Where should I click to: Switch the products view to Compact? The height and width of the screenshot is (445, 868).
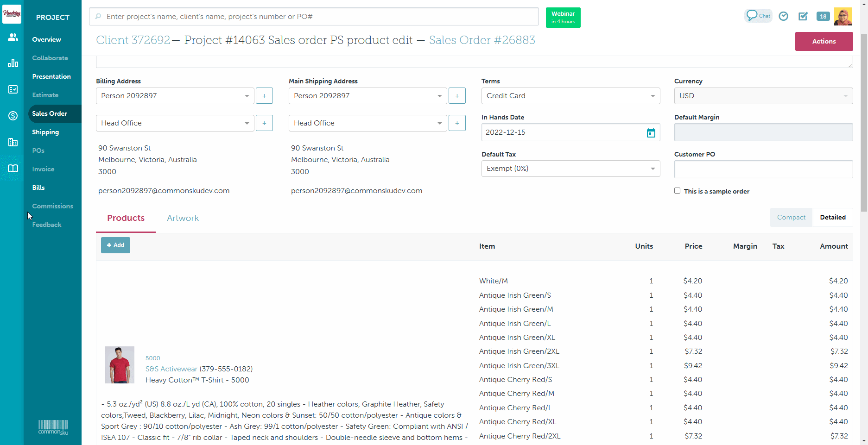(791, 217)
